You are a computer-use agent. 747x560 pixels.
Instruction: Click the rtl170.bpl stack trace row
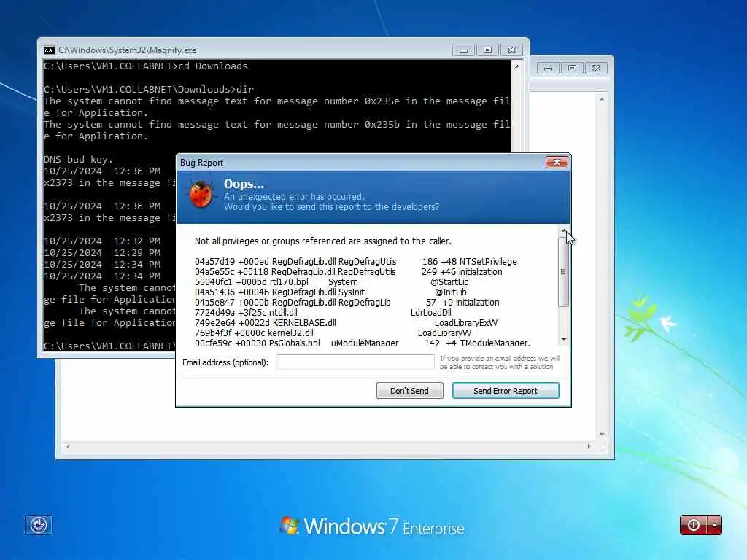pyautogui.click(x=332, y=282)
